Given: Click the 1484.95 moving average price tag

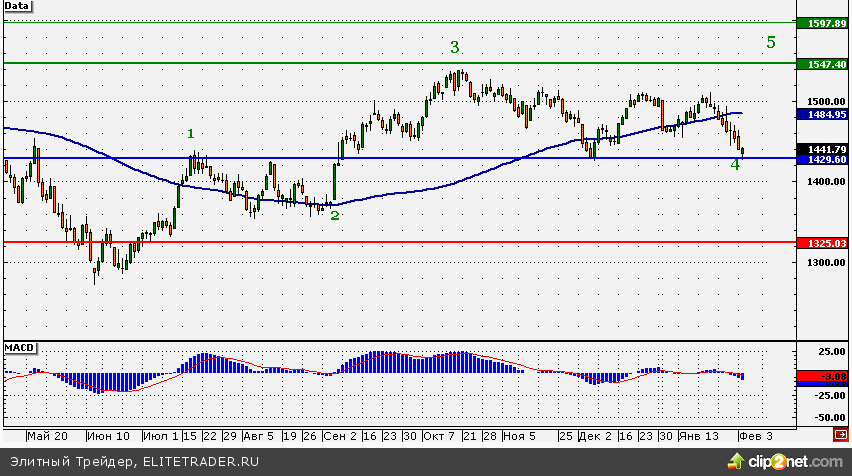Looking at the screenshot, I should point(822,115).
